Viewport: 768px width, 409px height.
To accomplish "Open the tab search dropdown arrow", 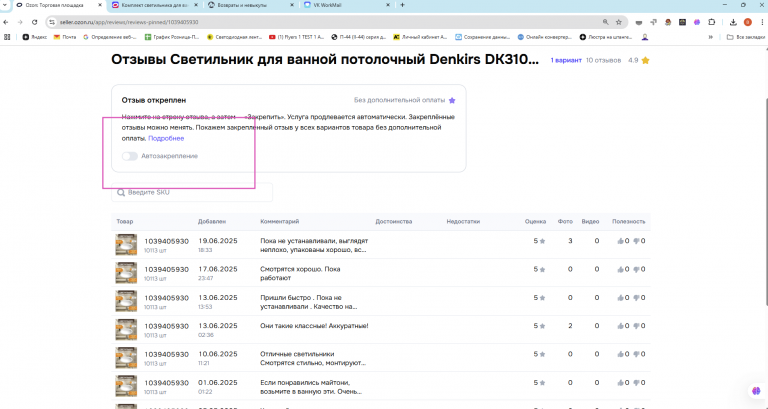I will pos(5,5).
